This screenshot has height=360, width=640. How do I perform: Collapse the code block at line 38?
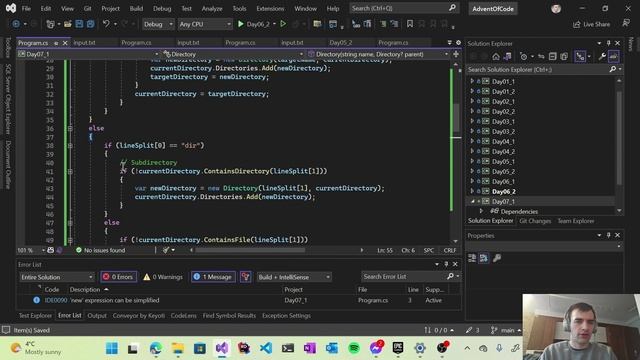pos(70,145)
